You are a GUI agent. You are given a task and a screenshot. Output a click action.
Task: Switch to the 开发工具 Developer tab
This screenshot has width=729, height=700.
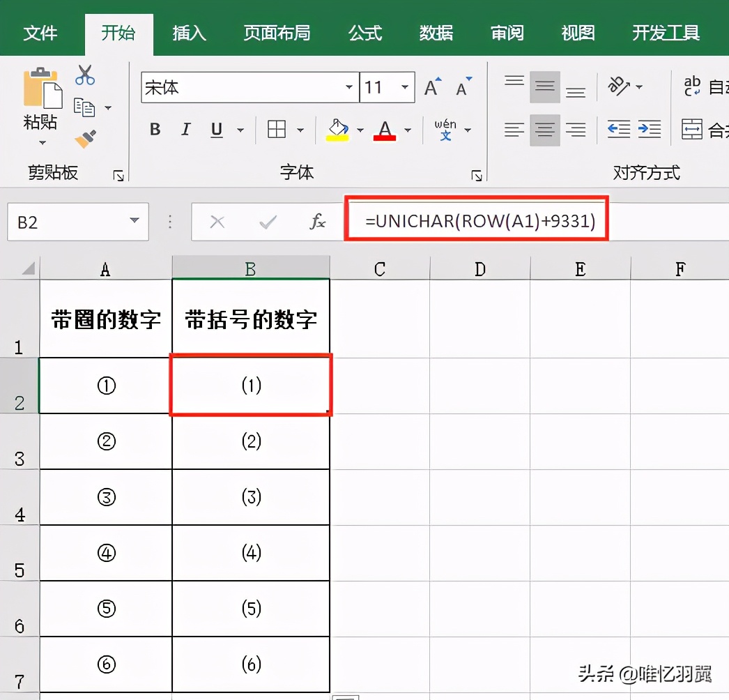(666, 33)
